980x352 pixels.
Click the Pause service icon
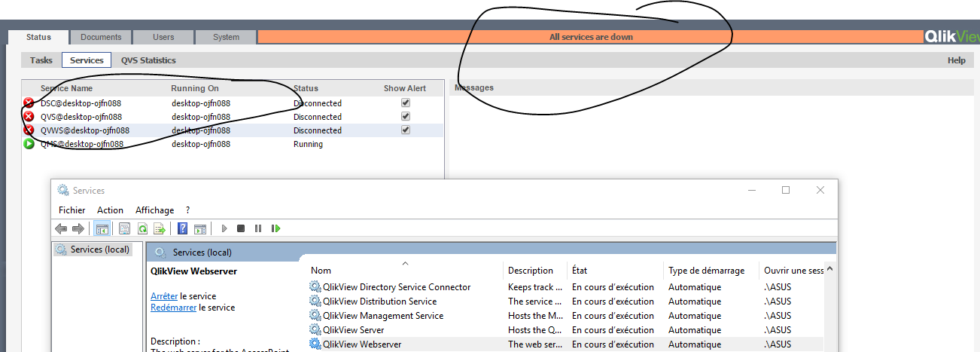pos(258,228)
